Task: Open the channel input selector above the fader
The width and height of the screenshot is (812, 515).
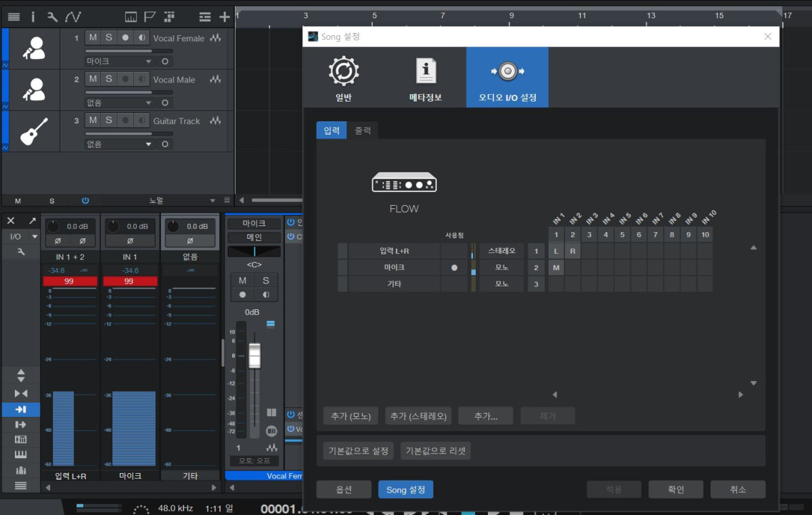Action: pos(254,223)
